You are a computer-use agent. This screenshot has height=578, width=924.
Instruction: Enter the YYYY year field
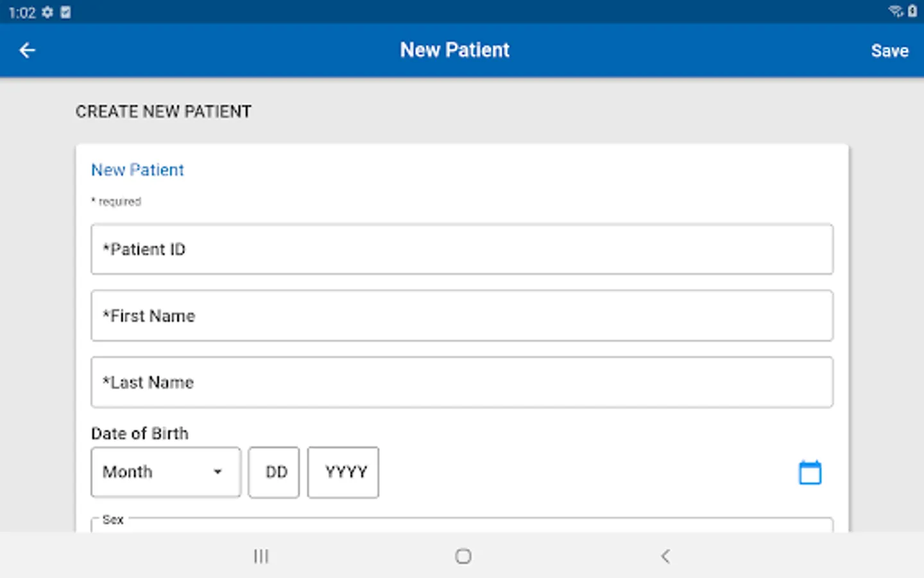pyautogui.click(x=343, y=472)
